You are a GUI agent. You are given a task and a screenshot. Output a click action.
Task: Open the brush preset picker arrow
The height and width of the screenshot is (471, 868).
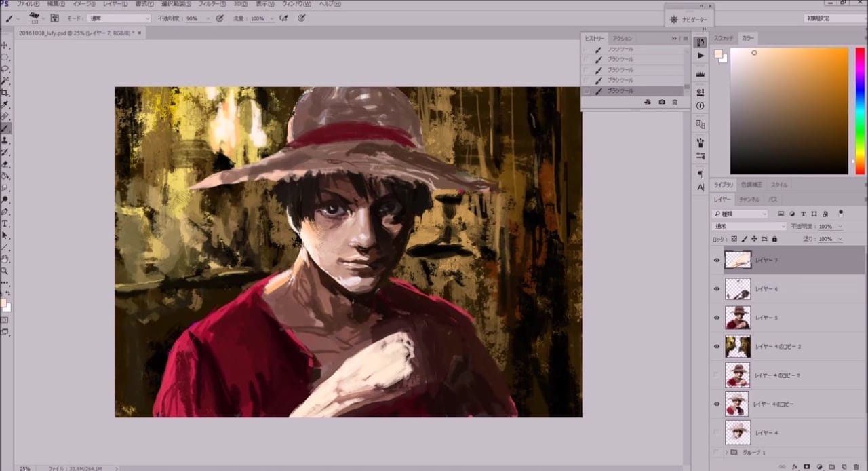pos(42,18)
